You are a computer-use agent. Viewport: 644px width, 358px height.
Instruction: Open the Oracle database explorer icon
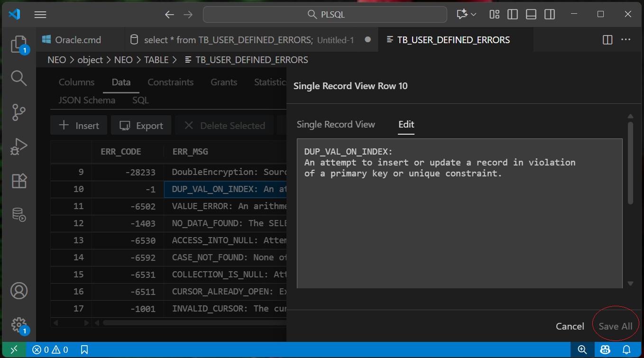pos(18,214)
